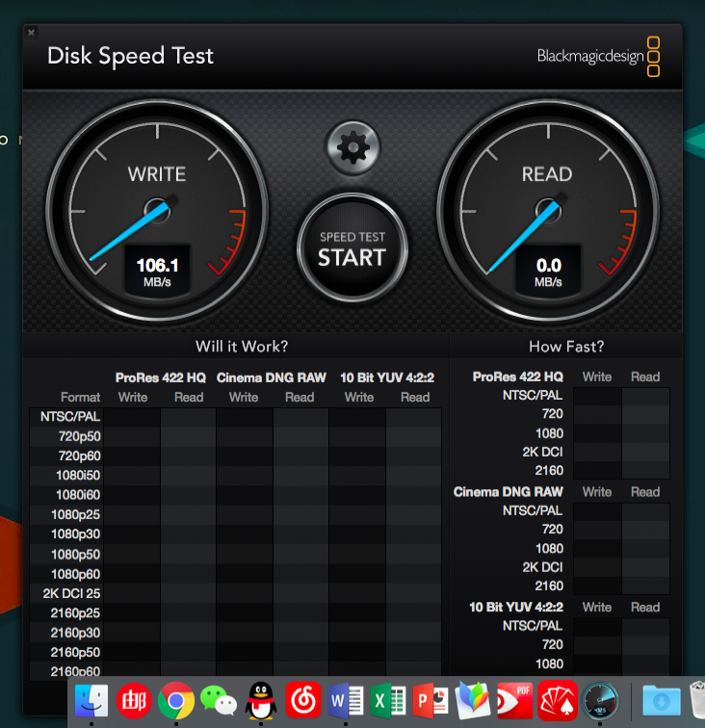Screen dimensions: 705x728
Task: Click the READ speed gauge
Action: (548, 211)
